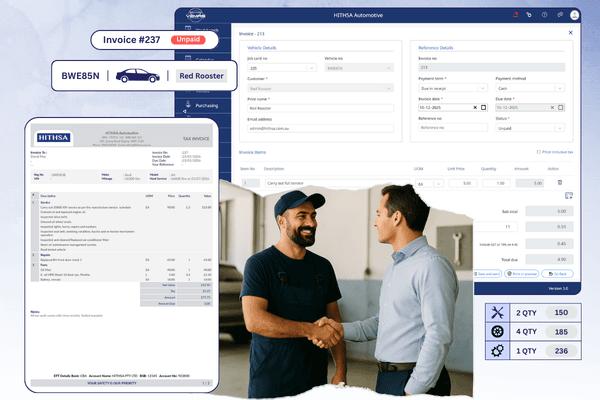
Task: Click the 'Version 3.0' footer text
Action: click(558, 288)
